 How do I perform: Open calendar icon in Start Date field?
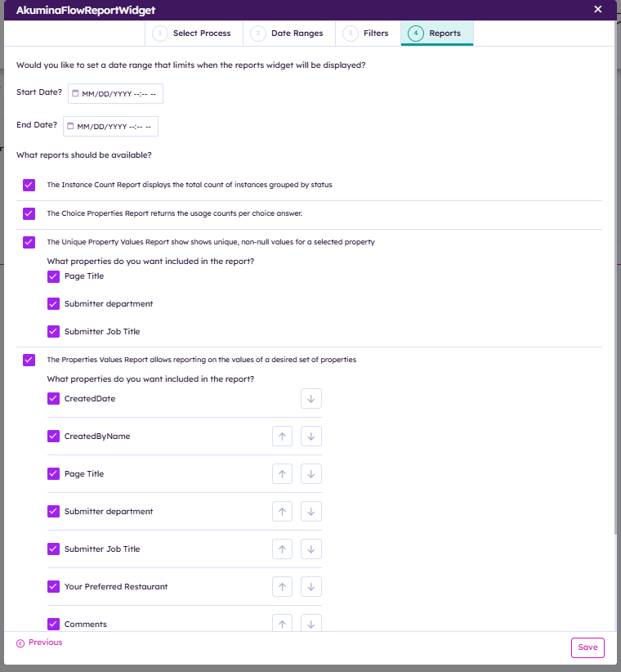pyautogui.click(x=75, y=93)
